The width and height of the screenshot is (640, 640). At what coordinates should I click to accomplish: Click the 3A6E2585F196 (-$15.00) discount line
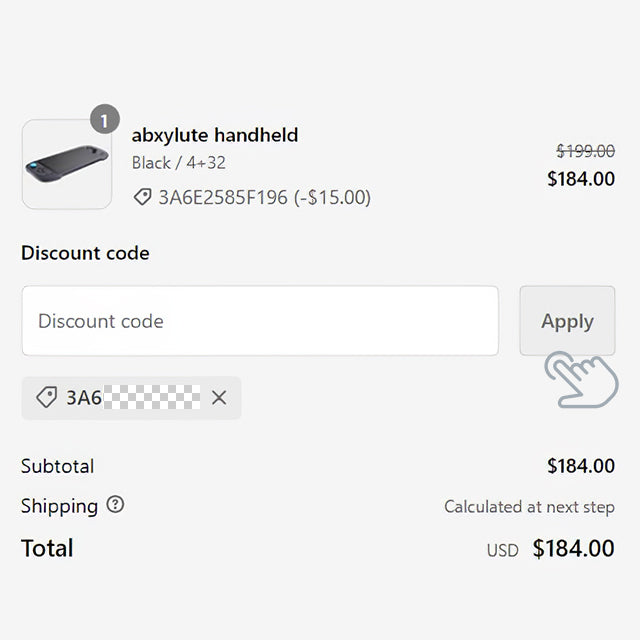[252, 197]
